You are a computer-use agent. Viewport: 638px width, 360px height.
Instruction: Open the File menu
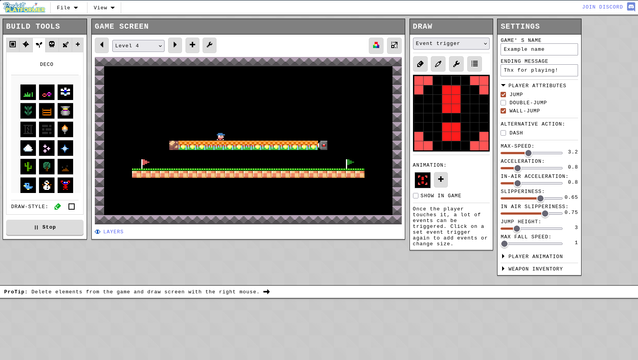(x=67, y=7)
